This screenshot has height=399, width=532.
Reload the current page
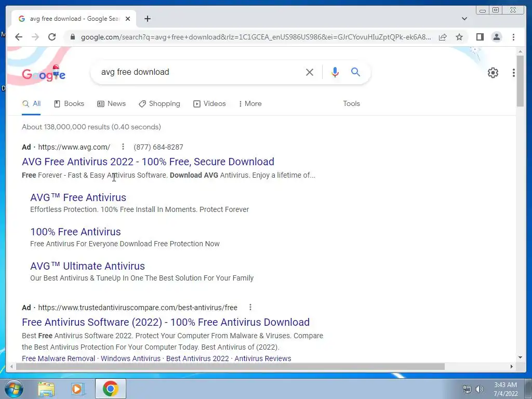52,37
